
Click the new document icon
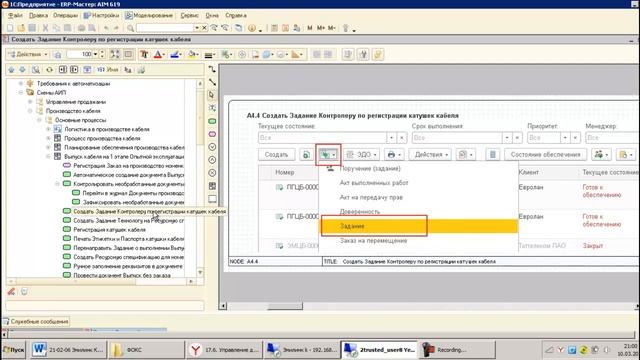pyautogui.click(x=10, y=28)
